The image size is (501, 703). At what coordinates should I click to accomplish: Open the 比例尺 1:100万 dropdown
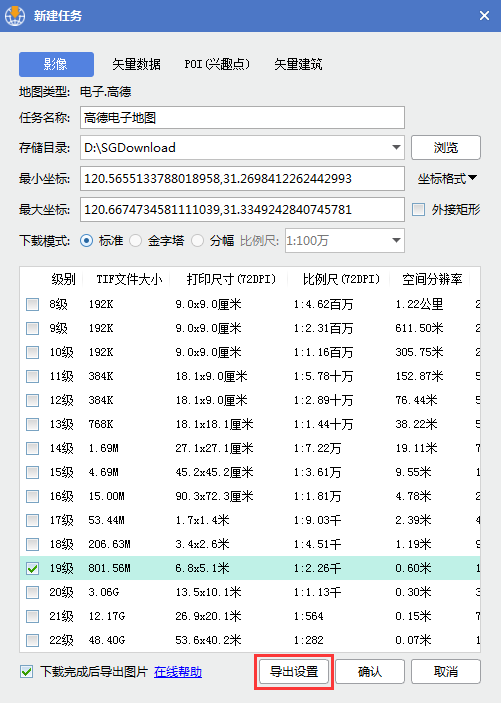[x=344, y=241]
